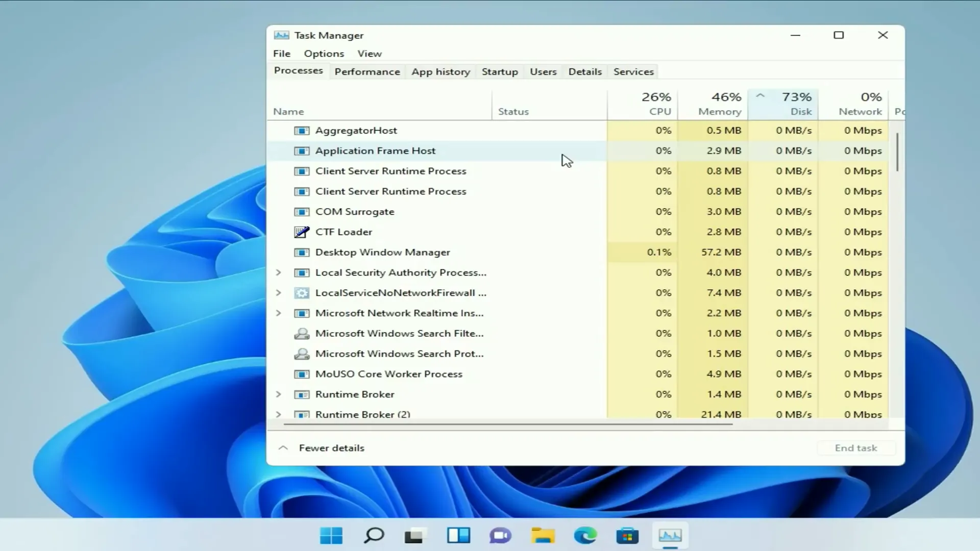980x551 pixels.
Task: Select the Application Frame Host name
Action: click(375, 151)
